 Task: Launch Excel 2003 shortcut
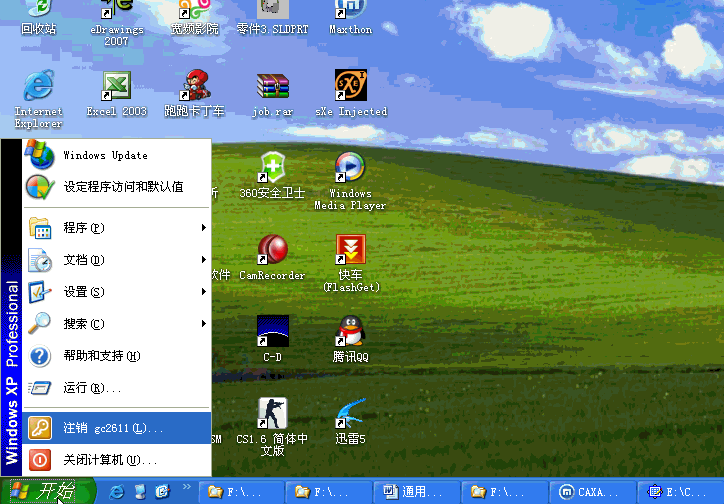[x=116, y=94]
